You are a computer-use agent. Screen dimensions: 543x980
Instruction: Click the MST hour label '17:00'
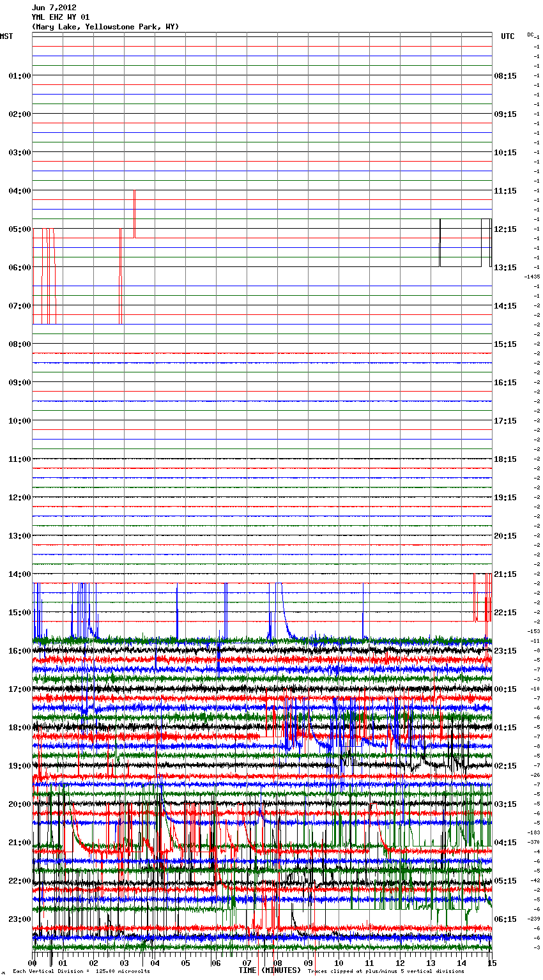[20, 689]
